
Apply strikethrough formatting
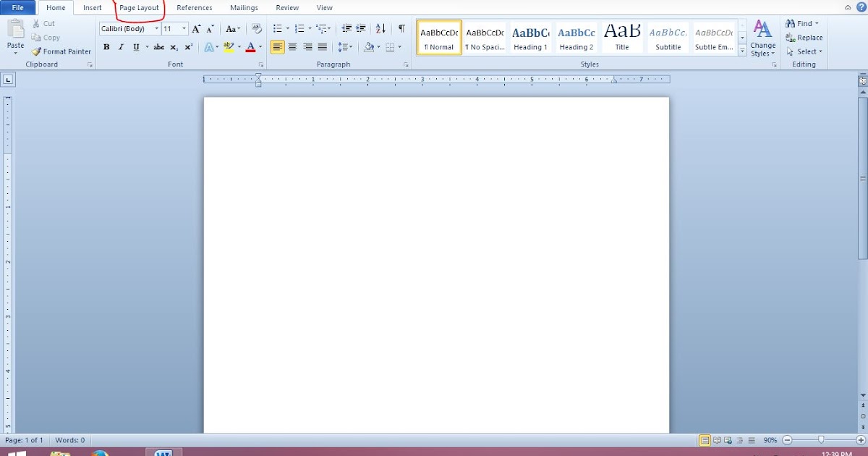point(158,46)
